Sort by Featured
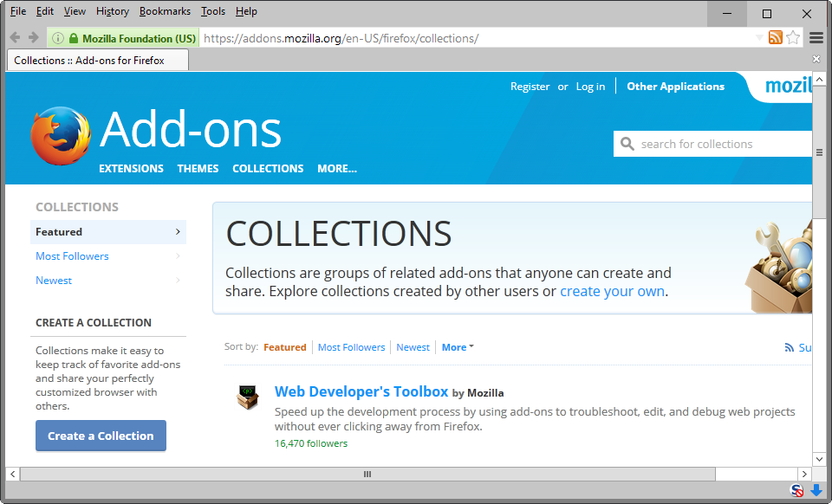 coord(285,347)
